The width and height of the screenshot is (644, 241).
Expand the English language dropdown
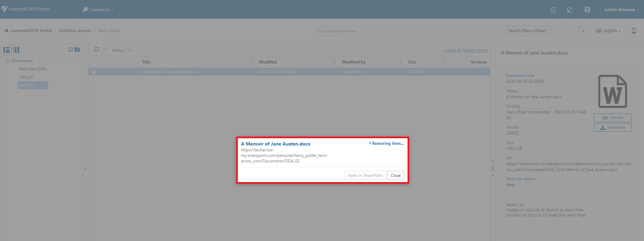609,31
